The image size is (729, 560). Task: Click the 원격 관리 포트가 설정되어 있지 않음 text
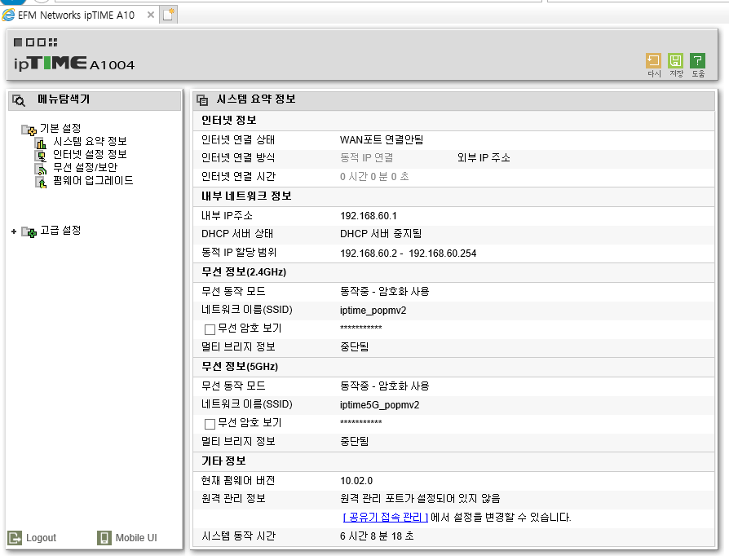click(420, 499)
